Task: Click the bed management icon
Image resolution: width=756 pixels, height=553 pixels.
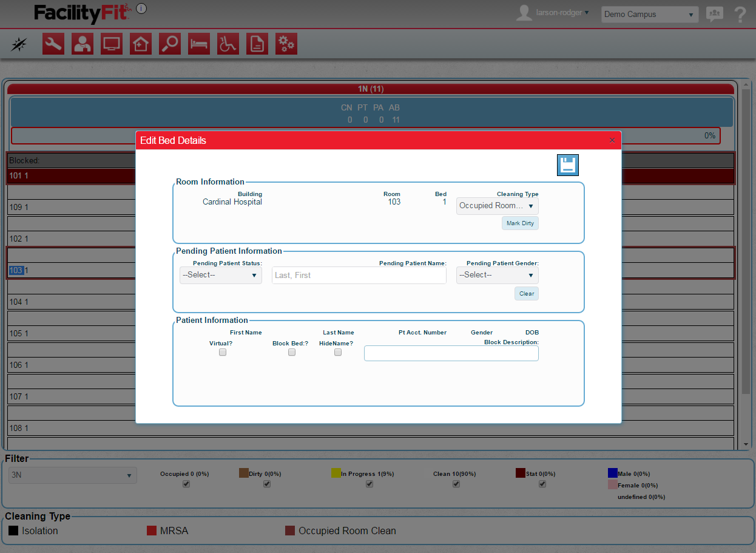Action: point(199,44)
